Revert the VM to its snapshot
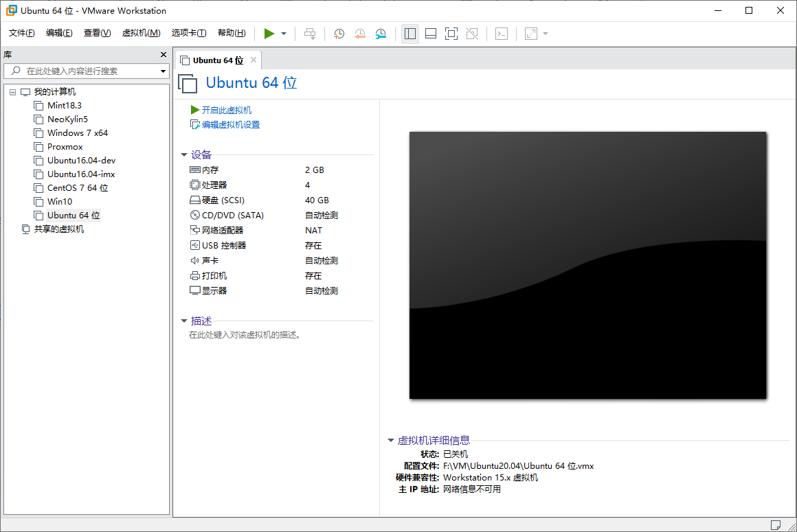Viewport: 797px width, 532px height. point(360,33)
